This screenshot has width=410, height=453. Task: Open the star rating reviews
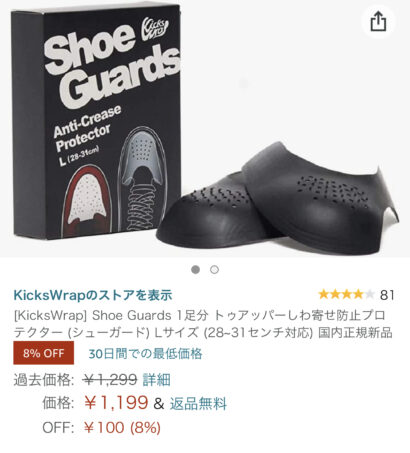pyautogui.click(x=347, y=294)
